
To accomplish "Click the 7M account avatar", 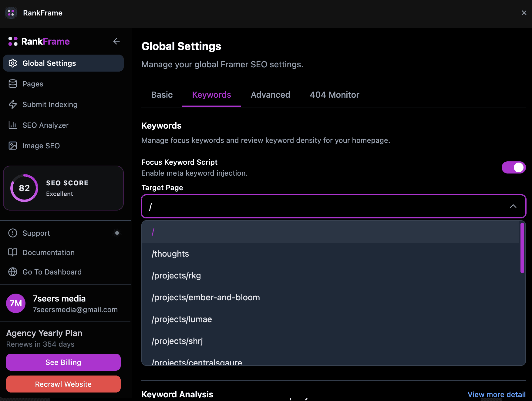I will 16,303.
